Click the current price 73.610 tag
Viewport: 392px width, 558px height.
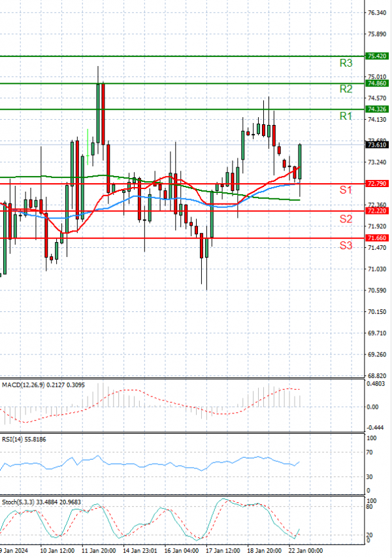pos(377,145)
